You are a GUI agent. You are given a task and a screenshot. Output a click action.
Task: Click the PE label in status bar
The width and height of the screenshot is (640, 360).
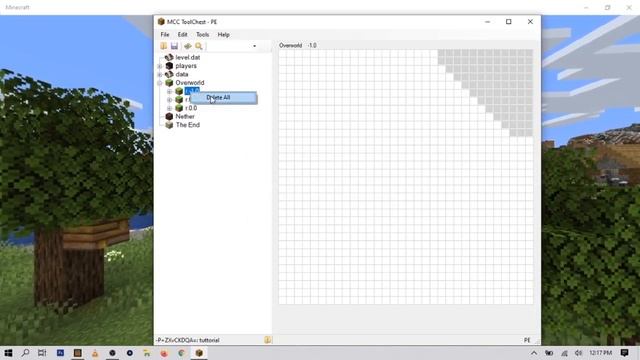[x=527, y=340]
